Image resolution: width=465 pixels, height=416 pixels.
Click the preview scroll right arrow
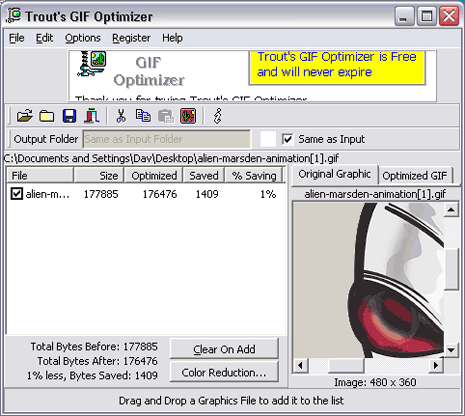pyautogui.click(x=436, y=365)
